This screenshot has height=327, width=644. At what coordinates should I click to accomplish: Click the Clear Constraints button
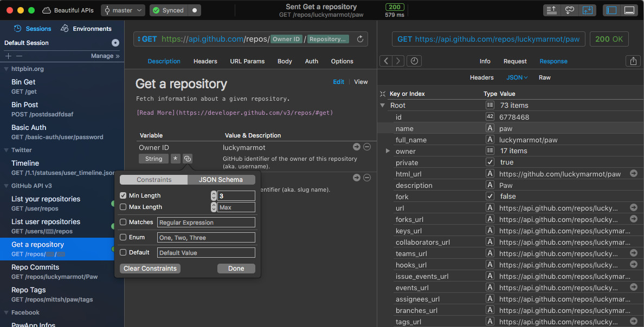pyautogui.click(x=150, y=269)
